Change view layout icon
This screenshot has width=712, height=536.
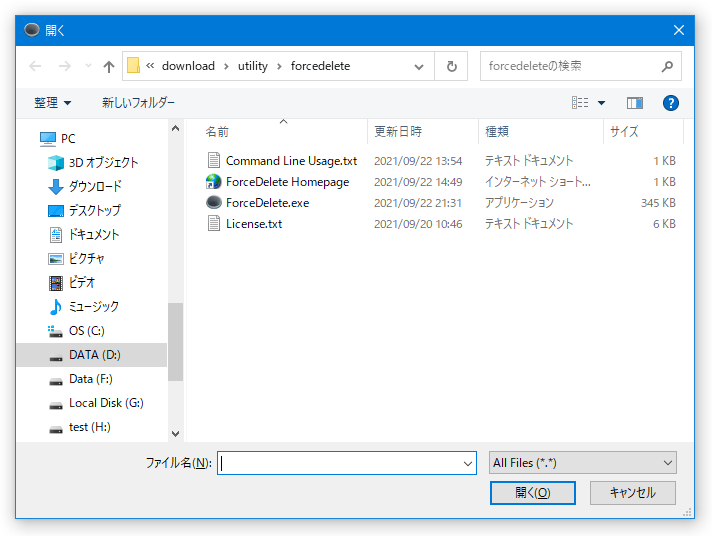click(x=580, y=103)
